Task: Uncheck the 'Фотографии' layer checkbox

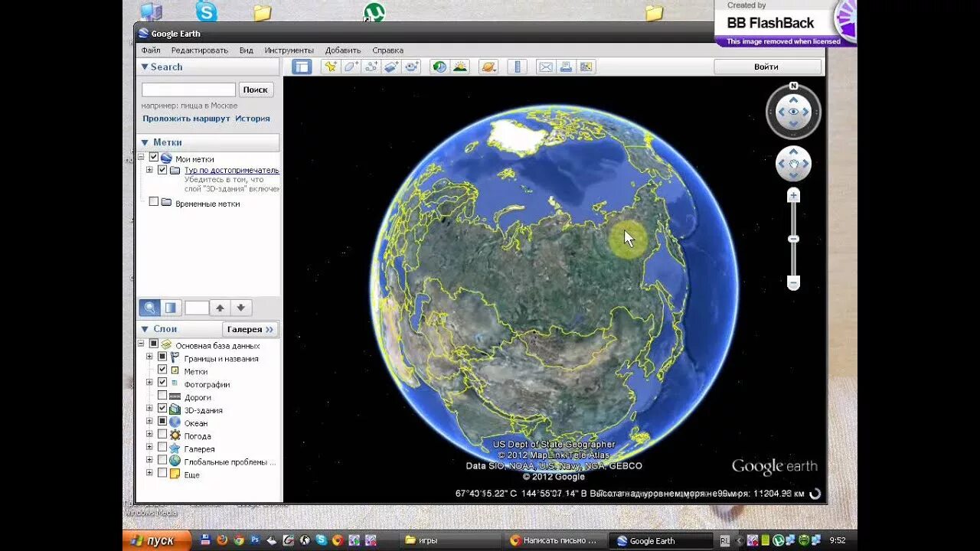Action: click(x=162, y=383)
